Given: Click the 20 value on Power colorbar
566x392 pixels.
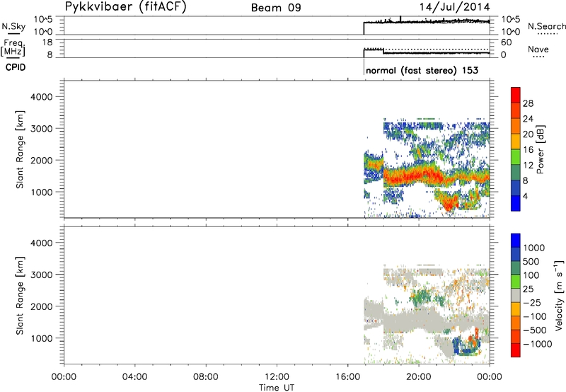Looking at the screenshot, I should tap(528, 134).
